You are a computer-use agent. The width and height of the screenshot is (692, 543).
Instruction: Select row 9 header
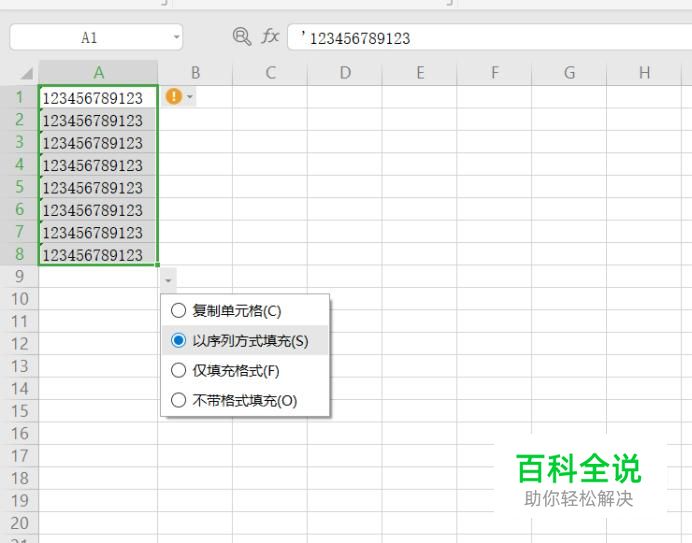click(x=19, y=276)
